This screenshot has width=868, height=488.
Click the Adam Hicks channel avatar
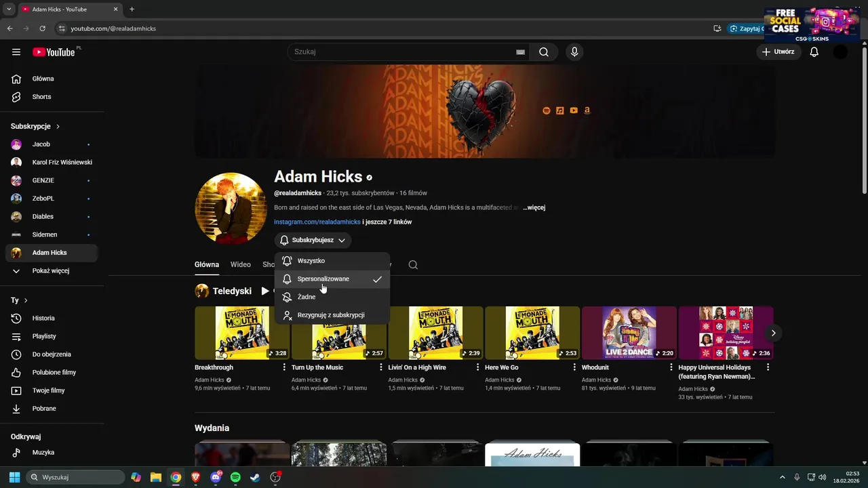coord(231,208)
